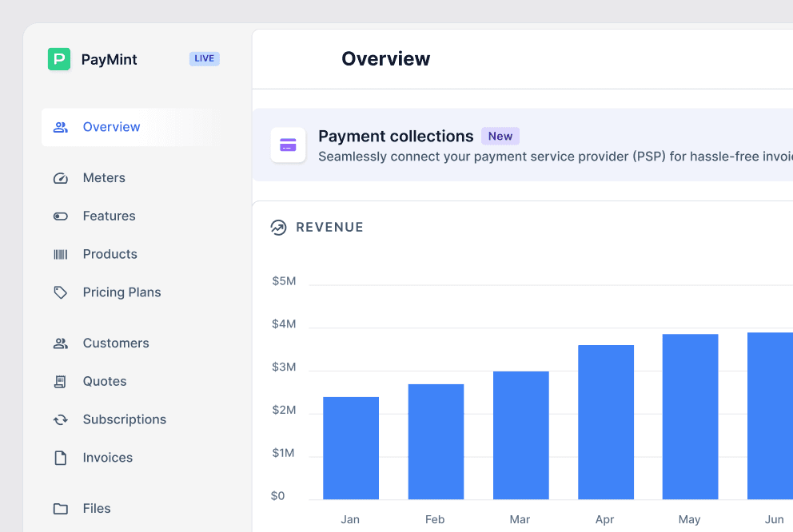The width and height of the screenshot is (793, 532).
Task: Click the $5M axis label
Action: pos(284,281)
